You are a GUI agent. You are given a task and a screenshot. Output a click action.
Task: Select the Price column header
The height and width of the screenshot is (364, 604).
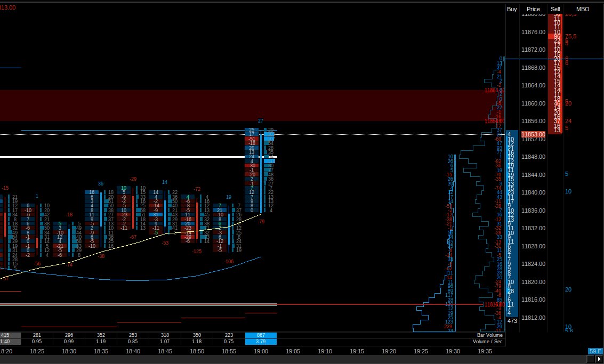[534, 9]
